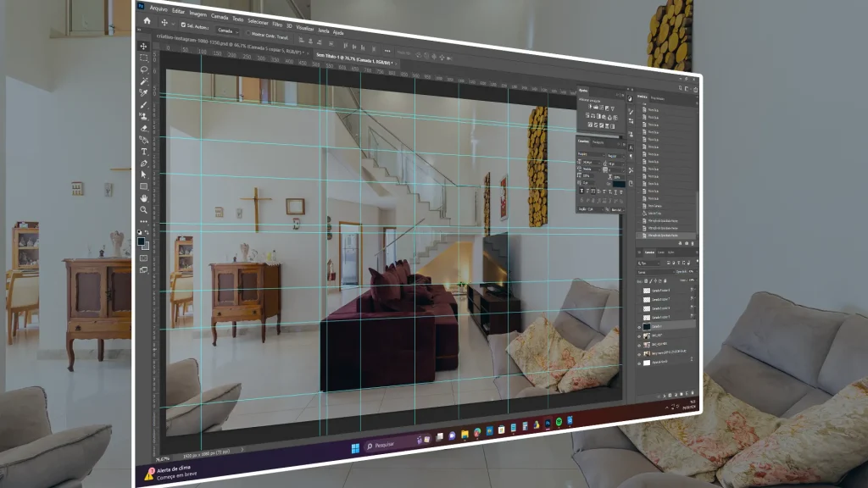868x488 pixels.
Task: Select the Eraser tool
Action: 144,128
